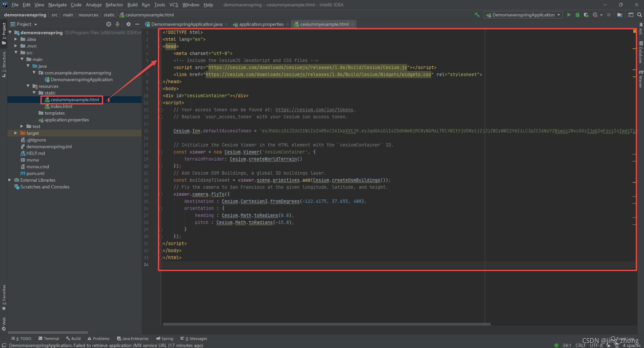644x348 pixels.
Task: Fold the head tag using gutter marker
Action: coord(160,46)
